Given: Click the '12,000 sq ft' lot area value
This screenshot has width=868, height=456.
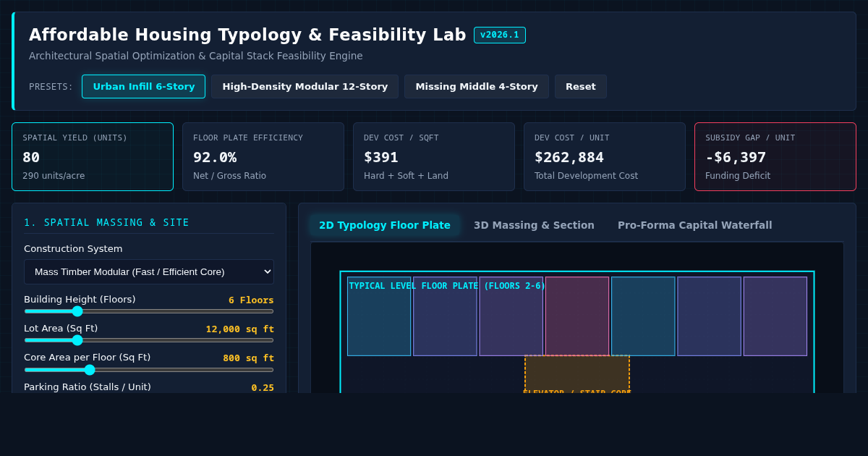Looking at the screenshot, I should (239, 329).
